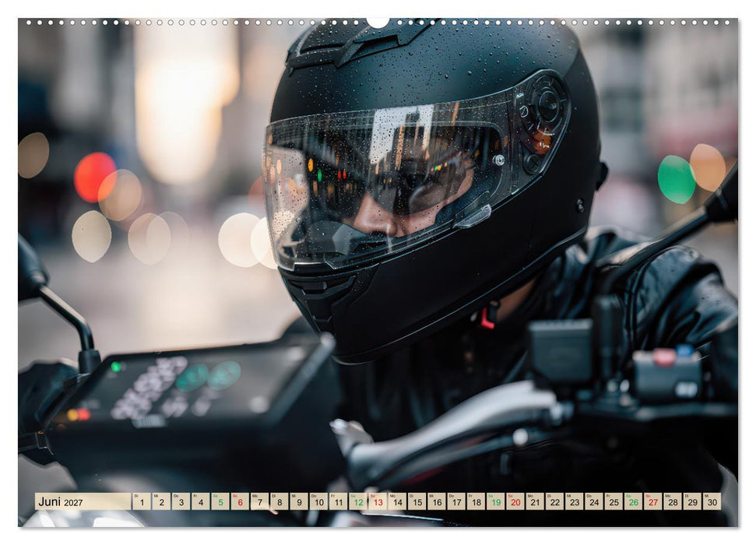Select day 23 in the calendar strip
Image resolution: width=756 pixels, height=545 pixels.
pyautogui.click(x=575, y=501)
